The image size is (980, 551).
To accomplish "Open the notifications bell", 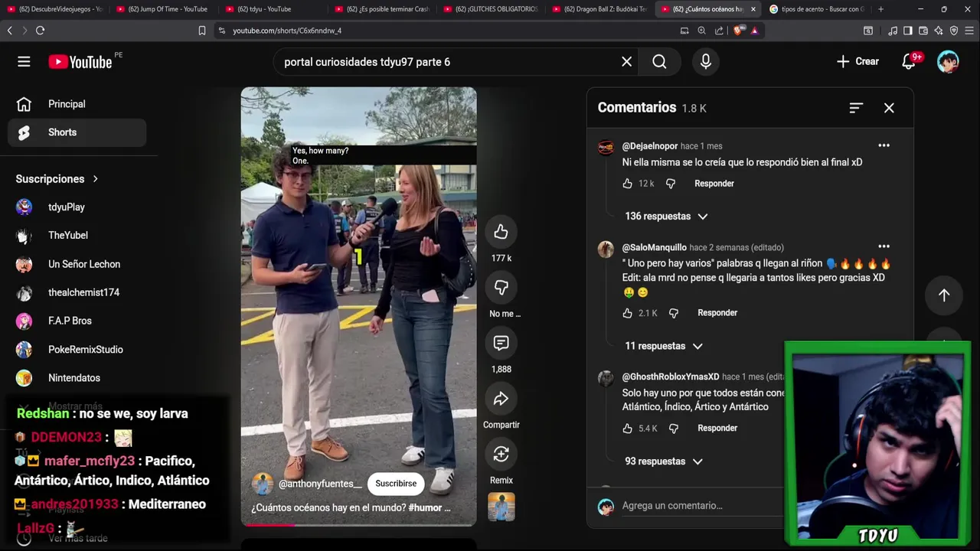I will 909,62.
